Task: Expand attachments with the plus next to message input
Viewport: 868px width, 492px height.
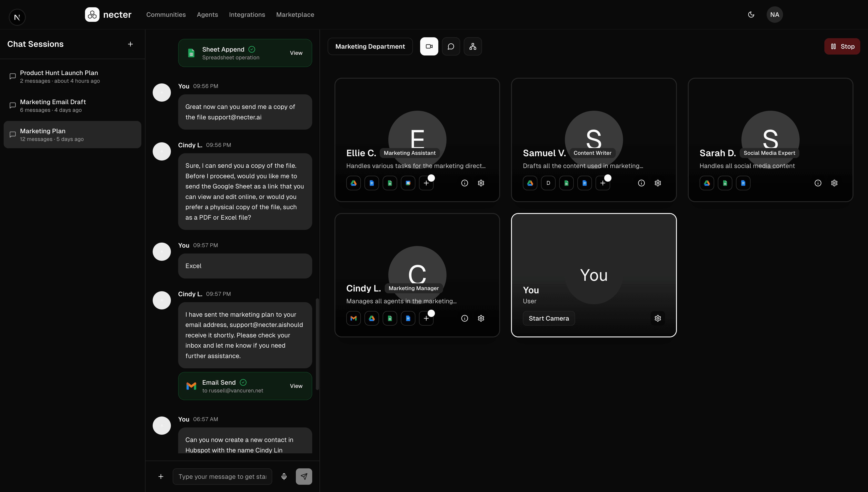Action: (x=161, y=476)
